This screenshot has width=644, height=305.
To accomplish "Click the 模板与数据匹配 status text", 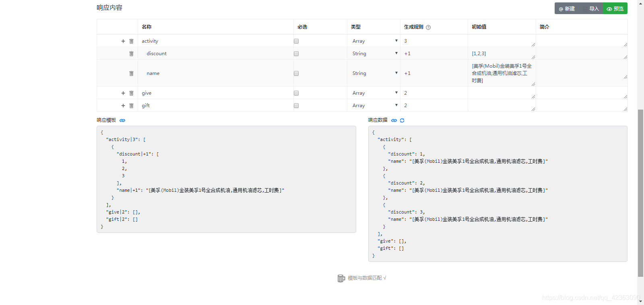I will (367, 278).
